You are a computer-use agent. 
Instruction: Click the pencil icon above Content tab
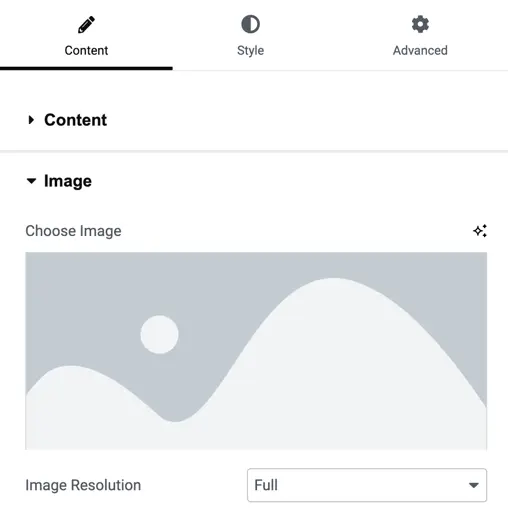coord(86,24)
